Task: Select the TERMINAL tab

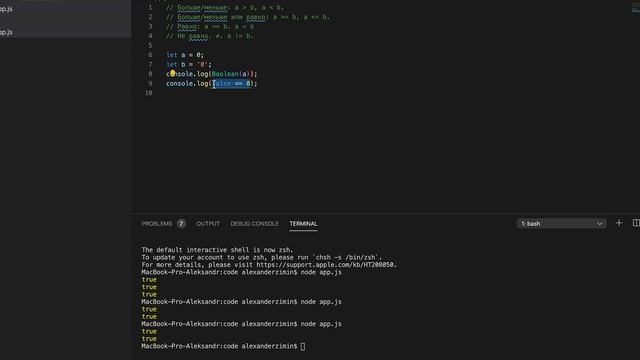Action: [x=303, y=224]
